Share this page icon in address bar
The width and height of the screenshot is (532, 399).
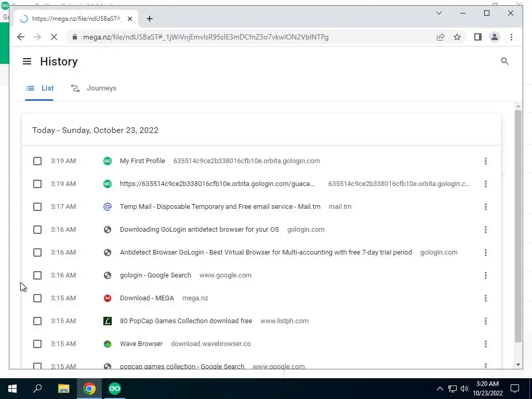441,37
